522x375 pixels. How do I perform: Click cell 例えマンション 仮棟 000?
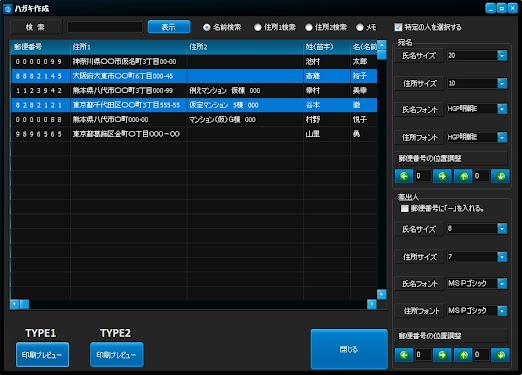pyautogui.click(x=245, y=90)
